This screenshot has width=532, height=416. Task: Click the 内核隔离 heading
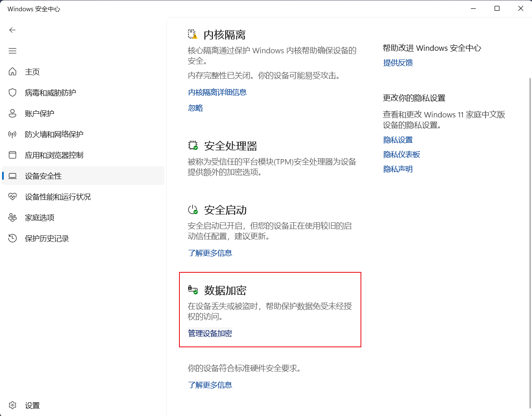(225, 35)
